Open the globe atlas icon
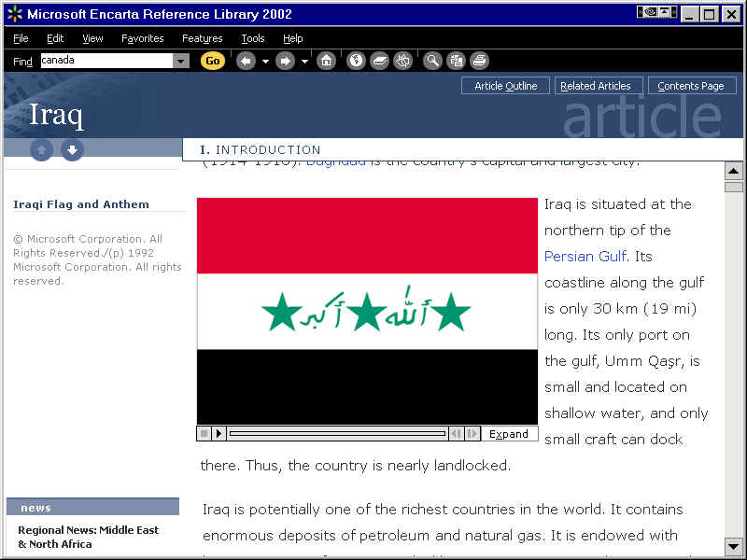Image resolution: width=747 pixels, height=560 pixels. coord(356,61)
